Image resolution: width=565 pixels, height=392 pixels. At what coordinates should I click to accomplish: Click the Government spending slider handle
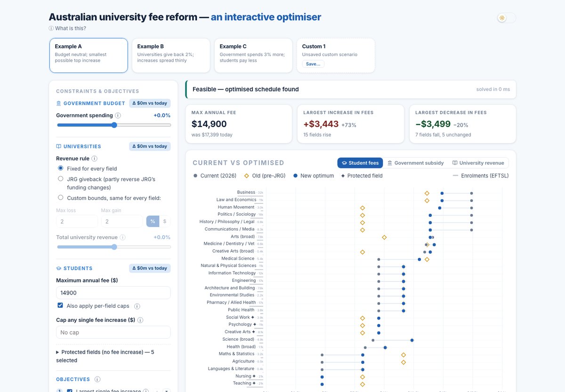click(x=114, y=125)
